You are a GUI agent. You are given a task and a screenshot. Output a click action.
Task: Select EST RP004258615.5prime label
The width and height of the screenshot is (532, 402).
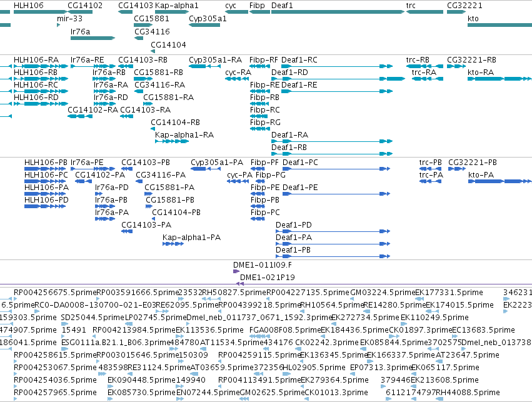[55, 355]
